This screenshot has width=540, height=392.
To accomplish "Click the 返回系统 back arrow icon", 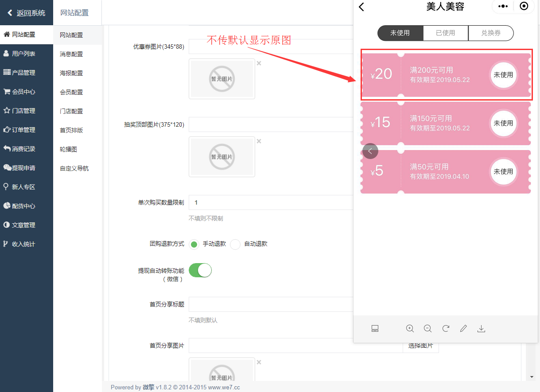I will click(10, 13).
